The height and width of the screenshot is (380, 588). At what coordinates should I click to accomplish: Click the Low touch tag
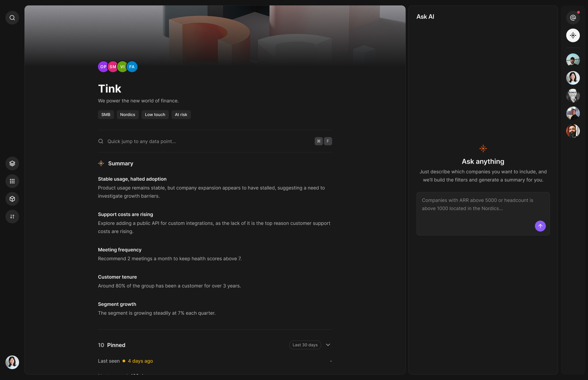pyautogui.click(x=155, y=115)
